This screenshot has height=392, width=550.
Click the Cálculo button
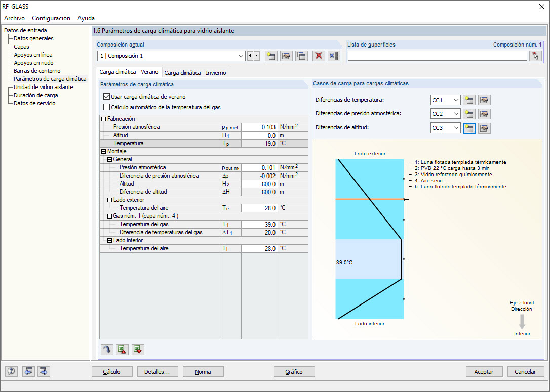tap(112, 372)
